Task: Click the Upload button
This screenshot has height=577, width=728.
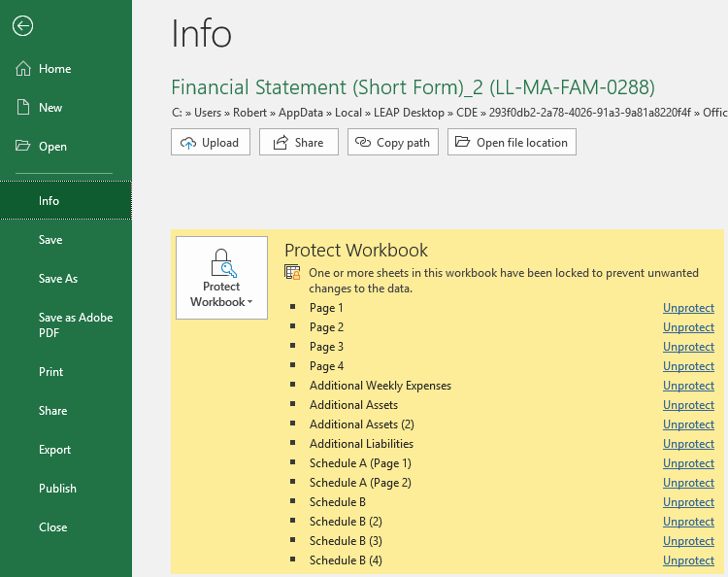Action: (211, 142)
